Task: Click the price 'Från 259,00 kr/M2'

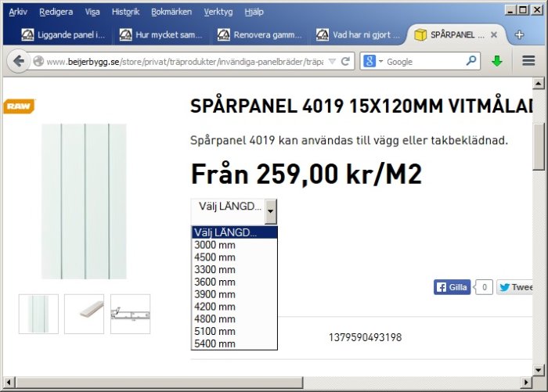Action: tap(306, 174)
